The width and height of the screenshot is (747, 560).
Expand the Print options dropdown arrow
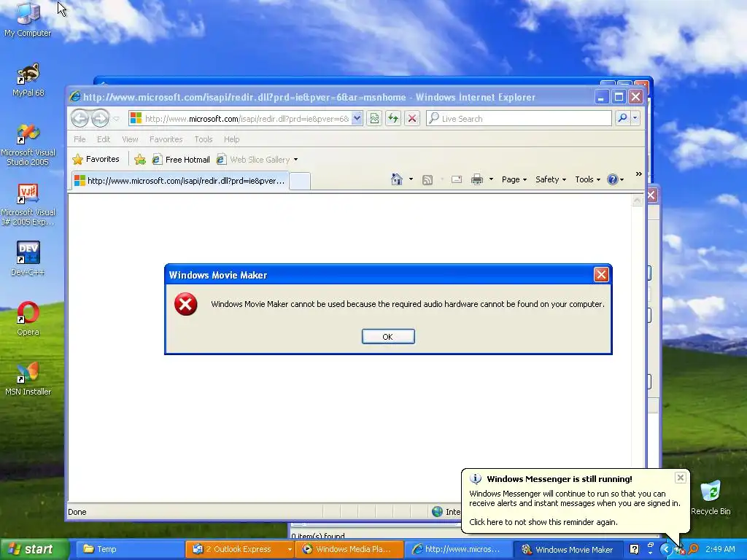tap(491, 179)
